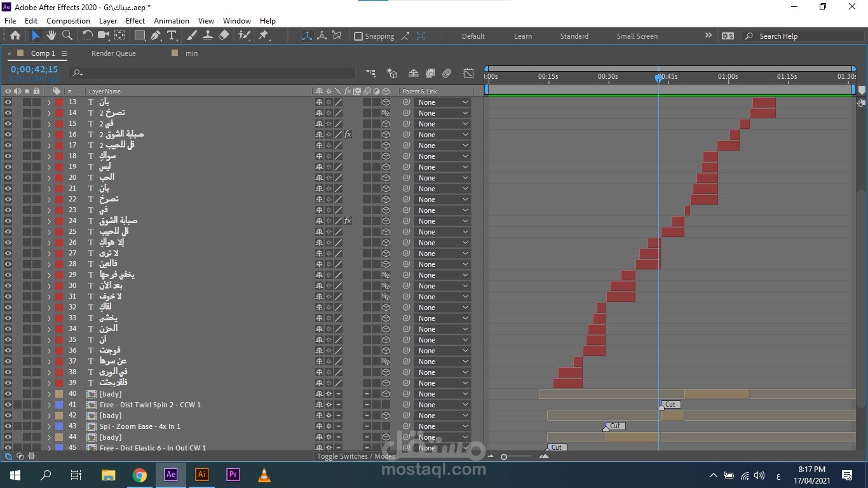Open the Animation menu
This screenshot has width=868, height=488.
click(172, 20)
